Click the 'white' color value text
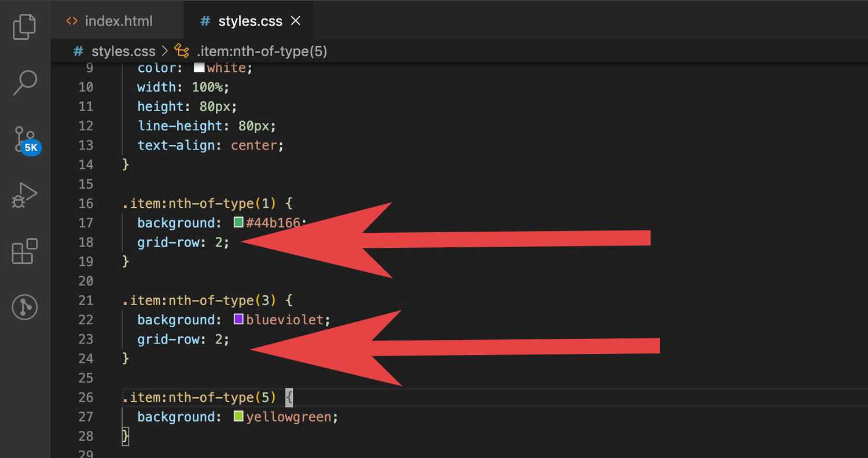 coord(226,68)
